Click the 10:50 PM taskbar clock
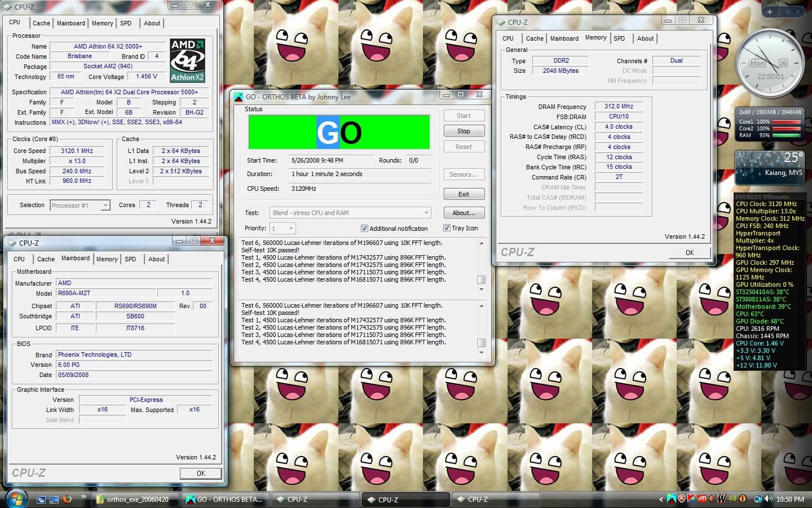The height and width of the screenshot is (508, 812). [790, 500]
